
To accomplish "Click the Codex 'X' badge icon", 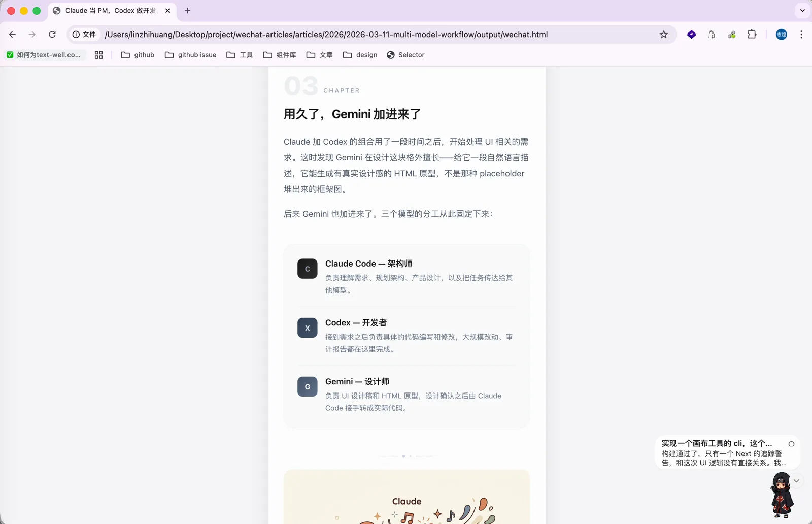I will coord(308,328).
